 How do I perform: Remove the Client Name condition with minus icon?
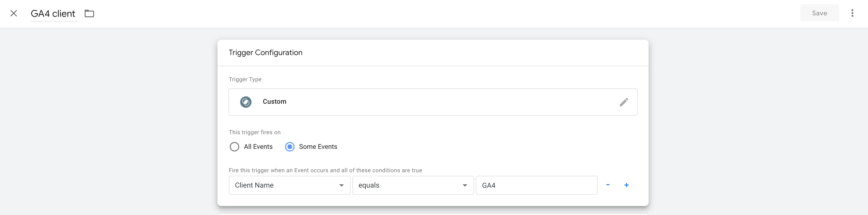click(x=608, y=185)
